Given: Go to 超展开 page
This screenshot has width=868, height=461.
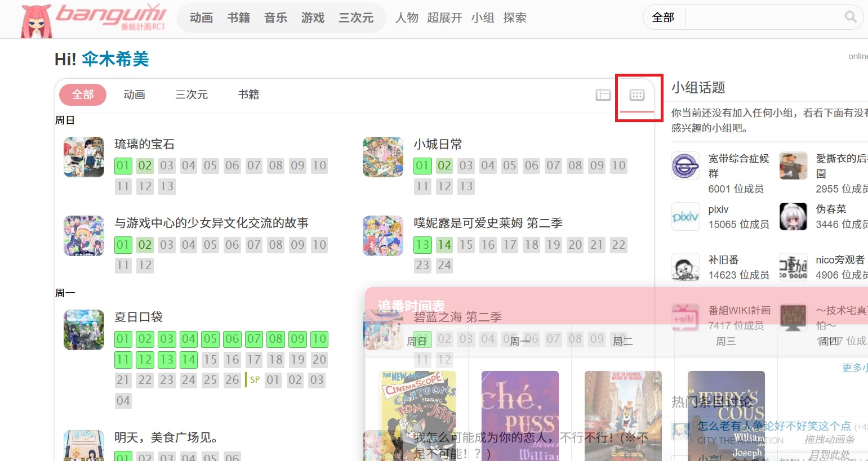Looking at the screenshot, I should pos(445,18).
